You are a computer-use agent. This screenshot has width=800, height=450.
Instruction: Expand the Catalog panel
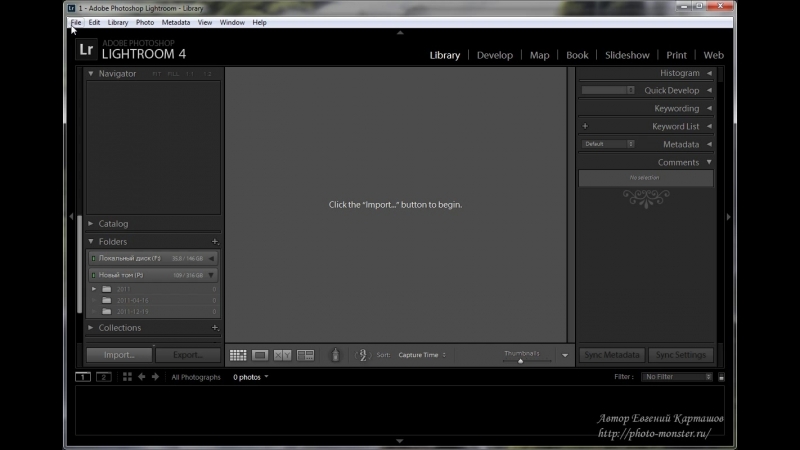pos(91,223)
